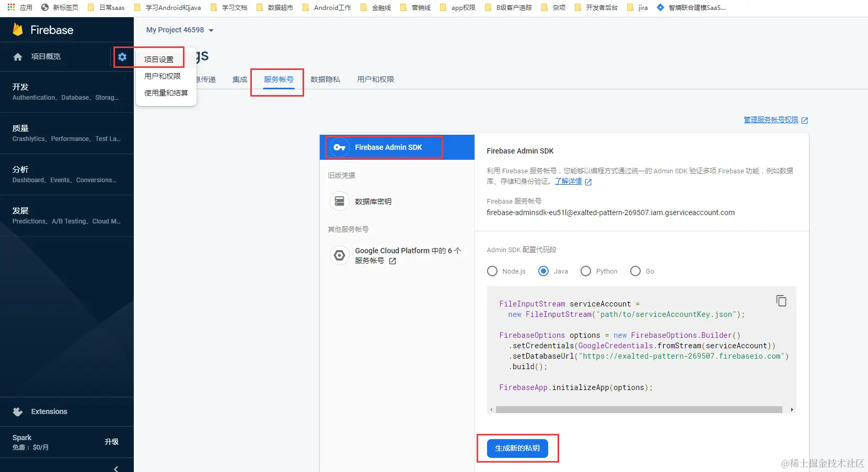Choose 使用量和结算 from the gear menu

[x=166, y=93]
